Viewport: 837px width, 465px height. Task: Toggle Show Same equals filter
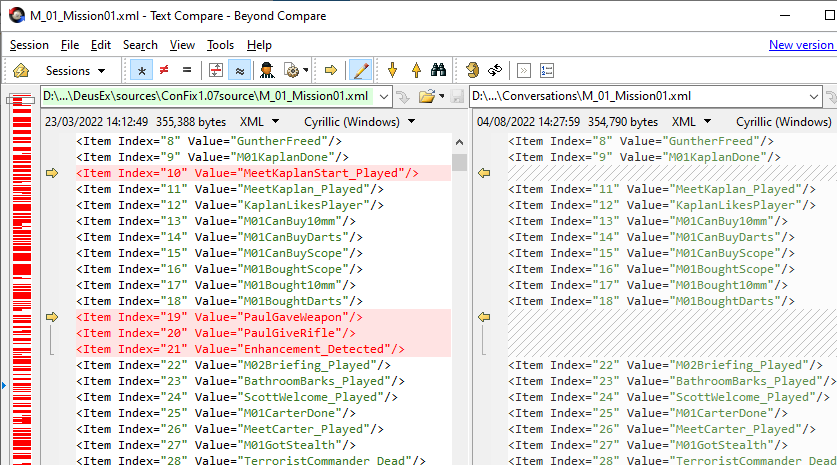(187, 70)
